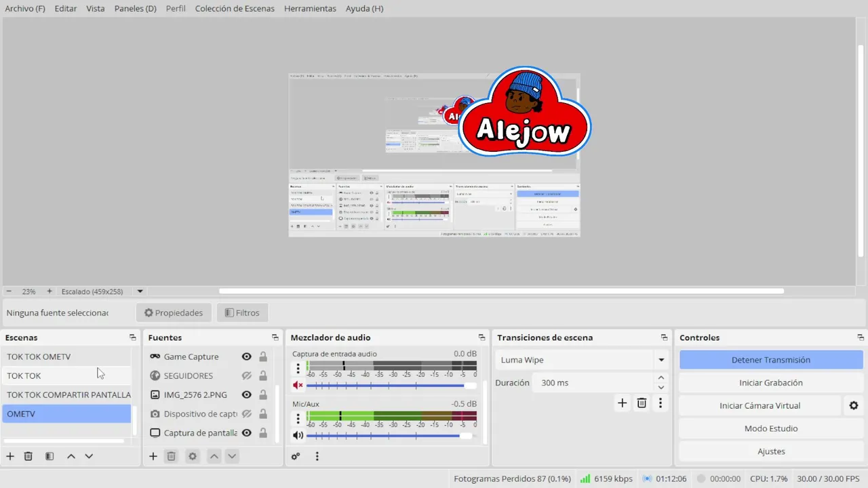Open the Herramientas menu
The height and width of the screenshot is (488, 868).
coord(310,9)
